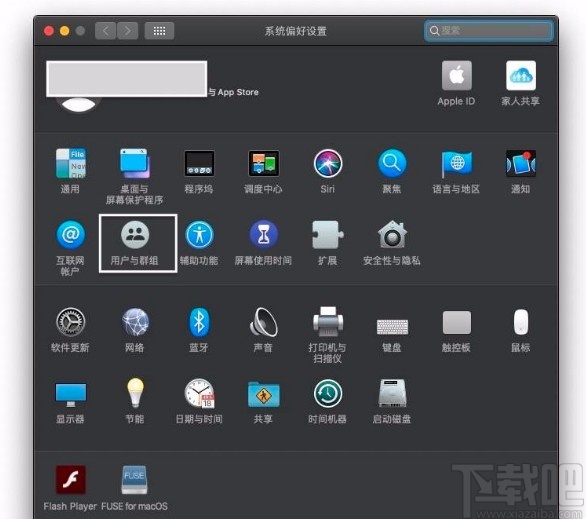Go forward with the right arrow button
586x519 pixels.
coord(127,31)
